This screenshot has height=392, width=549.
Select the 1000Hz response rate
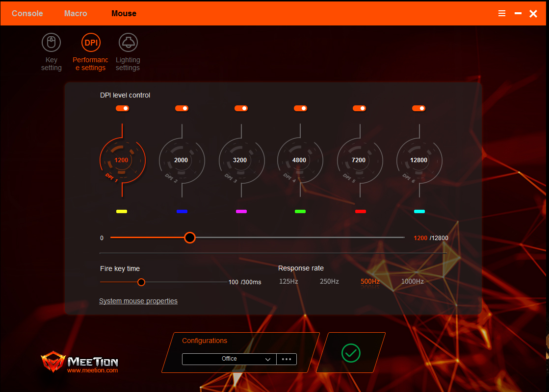[x=412, y=281]
